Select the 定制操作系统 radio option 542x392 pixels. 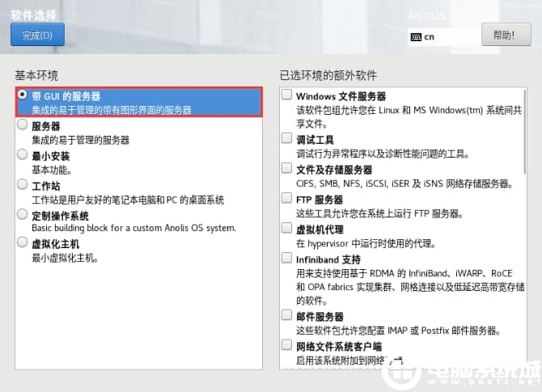pos(23,214)
